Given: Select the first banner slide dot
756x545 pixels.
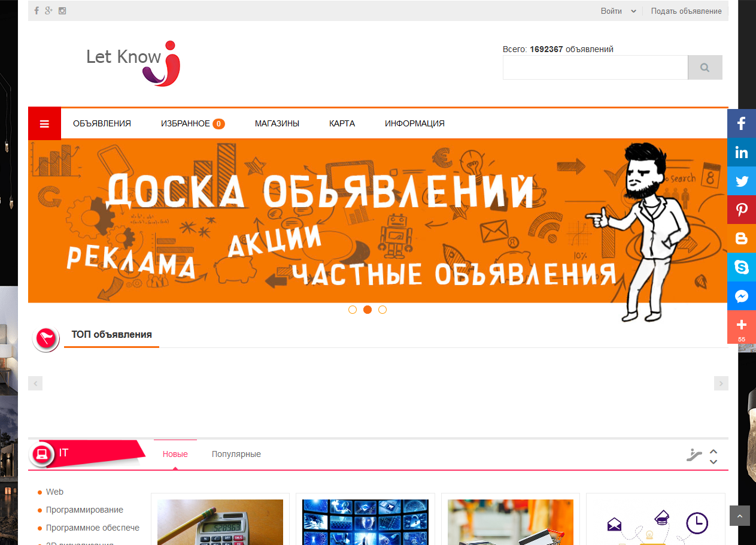Looking at the screenshot, I should pyautogui.click(x=353, y=310).
